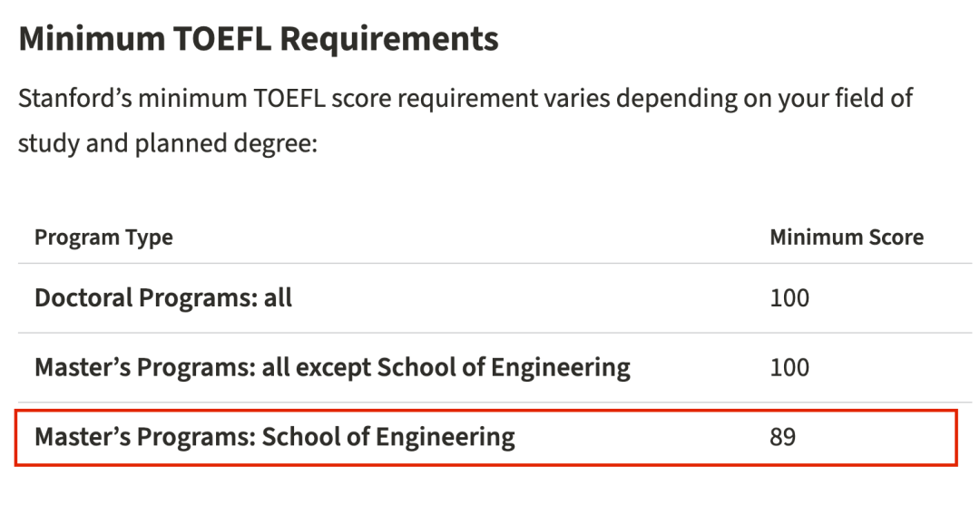The width and height of the screenshot is (980, 524).
Task: Click the intro paragraph starting with Stanford's
Action: (465, 121)
